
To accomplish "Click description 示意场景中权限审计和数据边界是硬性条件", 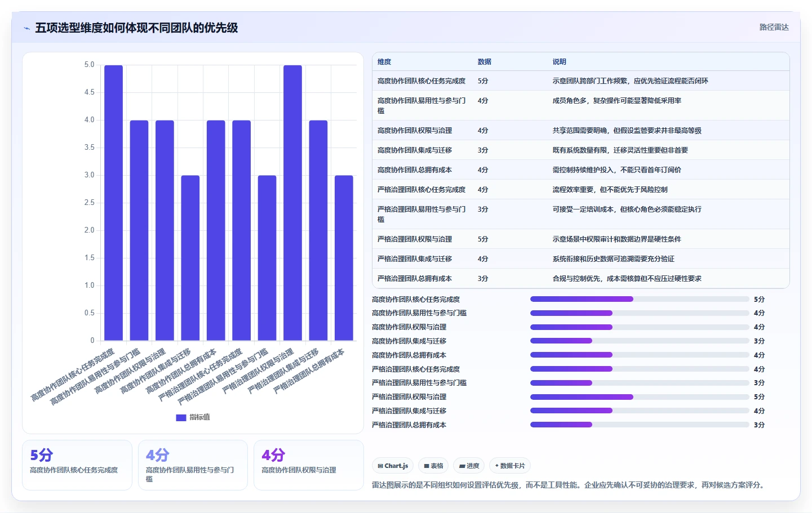I will point(617,239).
